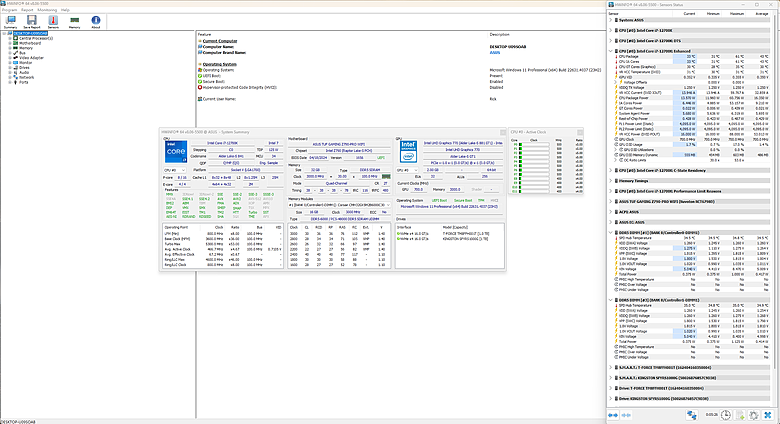780x424 pixels.
Task: Open the Help menu
Action: (65, 10)
